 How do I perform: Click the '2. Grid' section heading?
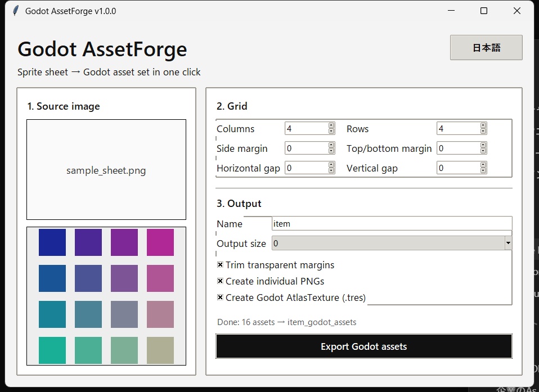(x=232, y=106)
